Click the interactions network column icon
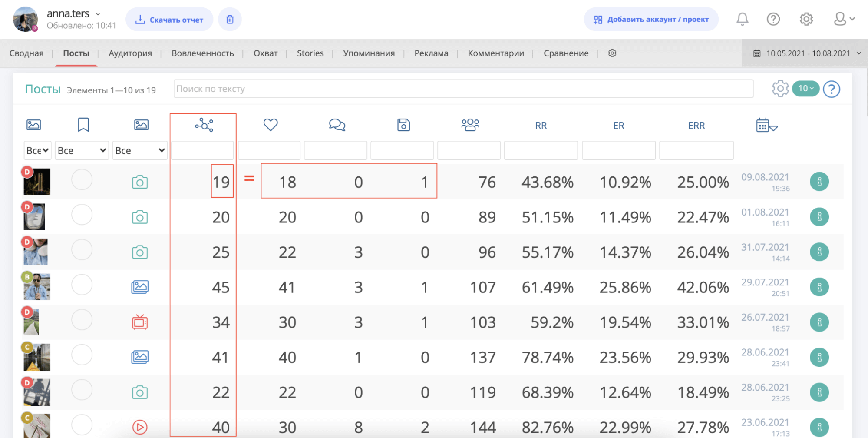Viewport: 868px width, 438px height. [x=204, y=125]
